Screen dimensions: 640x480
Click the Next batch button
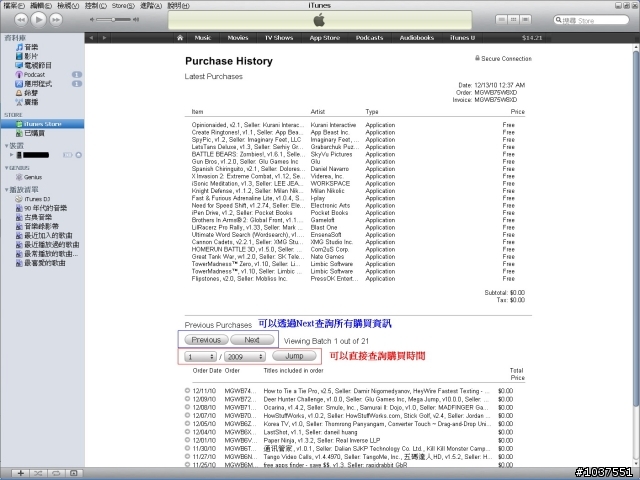[252, 340]
